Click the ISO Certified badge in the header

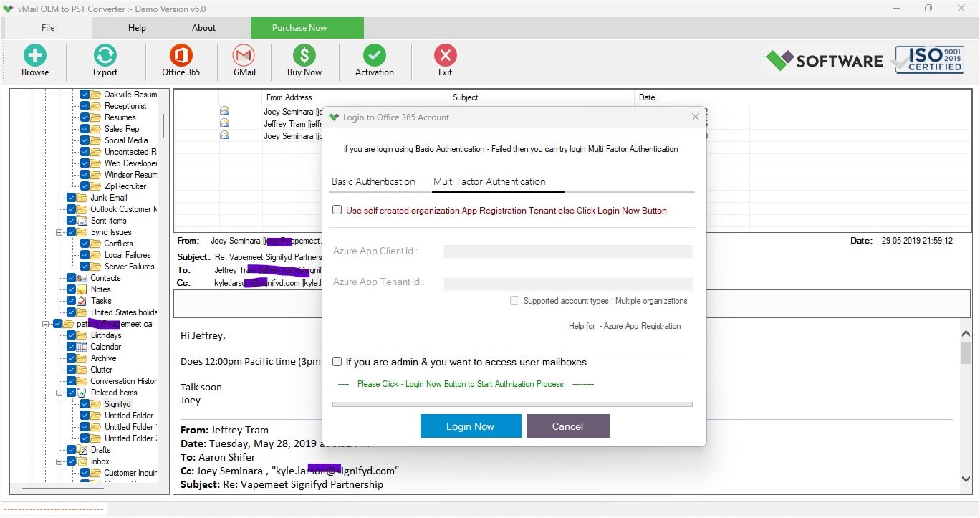coord(928,59)
